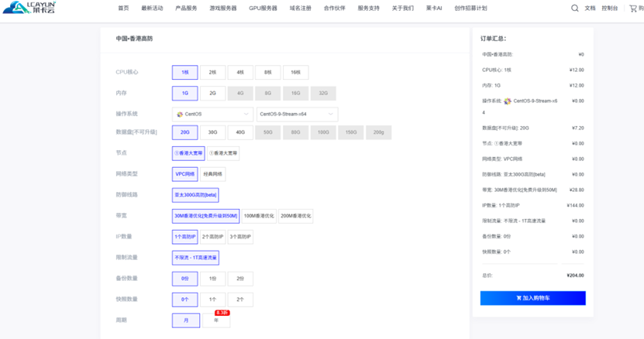Viewport: 644px width, 339px height.
Task: Open the 产品服务 menu
Action: 186,9
